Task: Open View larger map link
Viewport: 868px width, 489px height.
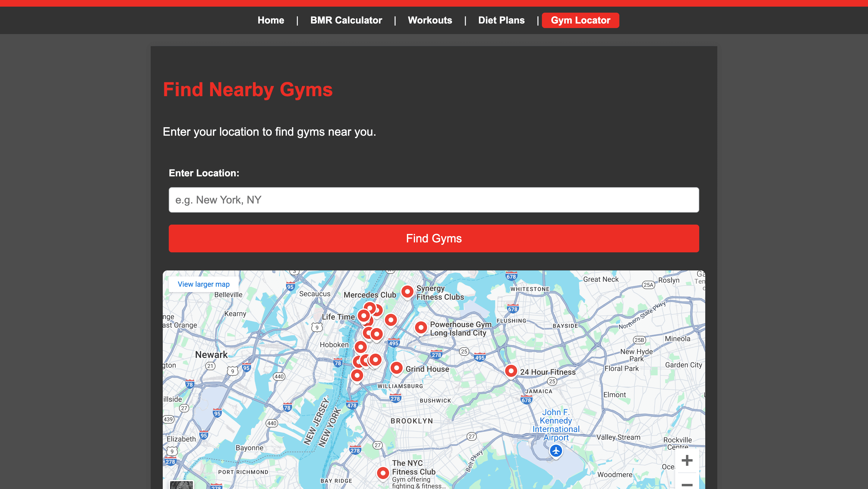Action: 203,284
